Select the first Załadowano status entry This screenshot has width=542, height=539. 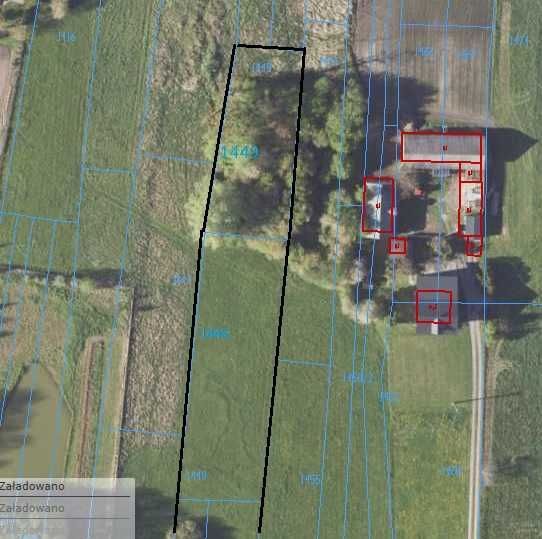[x=32, y=486]
